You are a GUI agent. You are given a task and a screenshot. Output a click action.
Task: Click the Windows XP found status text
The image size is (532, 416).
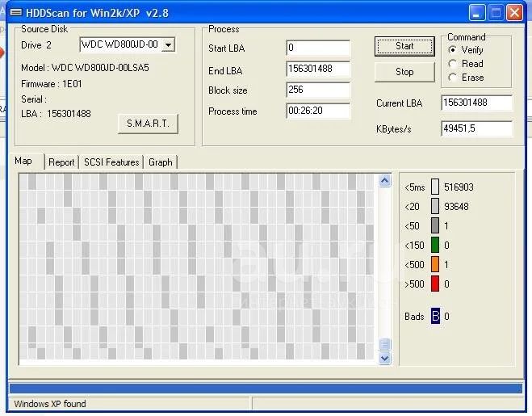pos(50,404)
